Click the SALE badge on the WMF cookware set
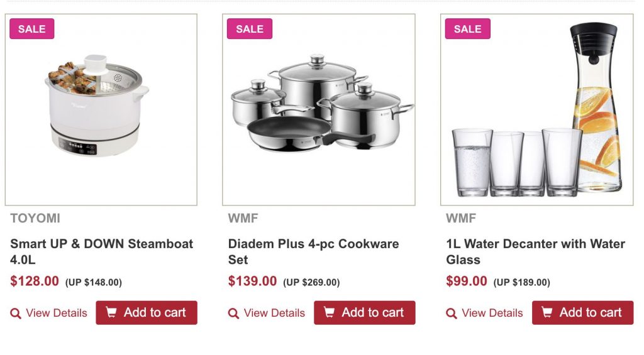The image size is (644, 355). (x=249, y=29)
